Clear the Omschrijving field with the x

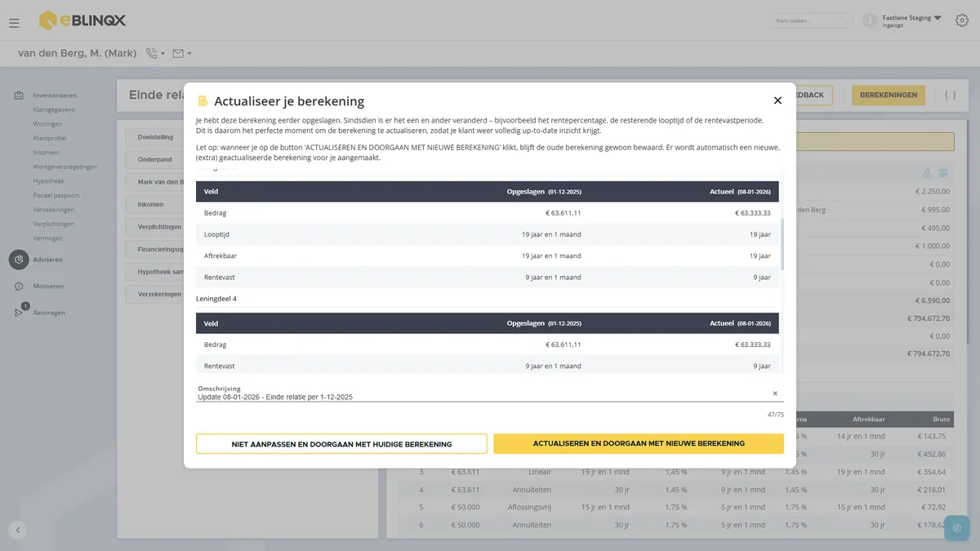pos(775,393)
